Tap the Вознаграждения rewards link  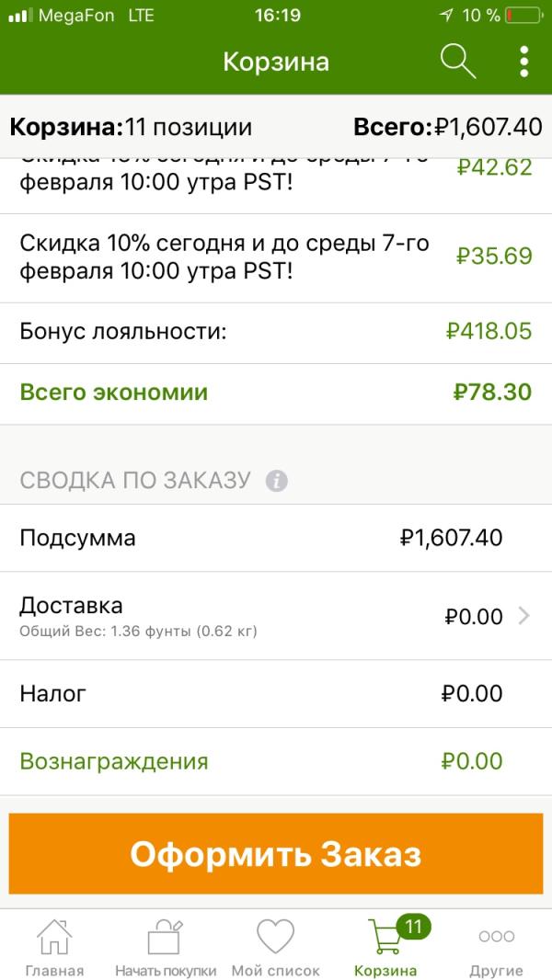pos(114,761)
